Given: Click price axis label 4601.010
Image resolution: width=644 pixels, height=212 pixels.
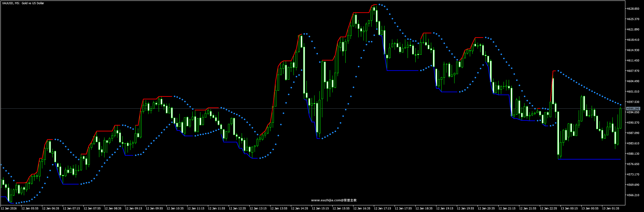Looking at the screenshot, I should pos(633,92).
